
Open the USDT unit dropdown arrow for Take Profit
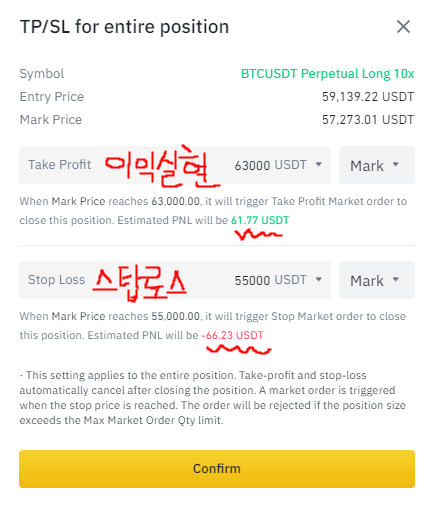coord(319,164)
